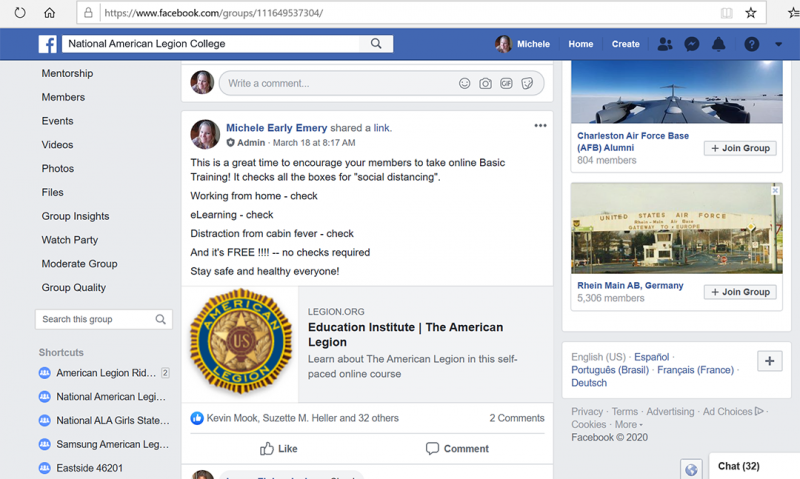Click the globe icon beside Chat
The image size is (800, 479).
tap(691, 469)
